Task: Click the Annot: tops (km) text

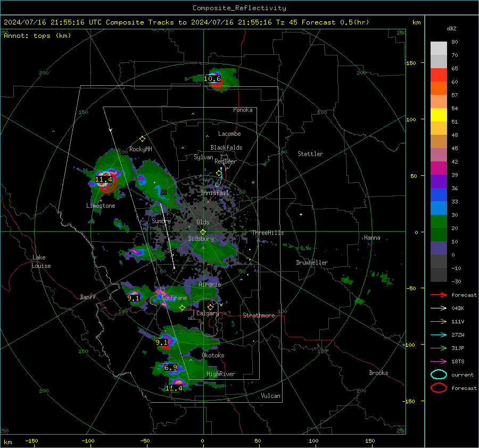Action: 37,36
